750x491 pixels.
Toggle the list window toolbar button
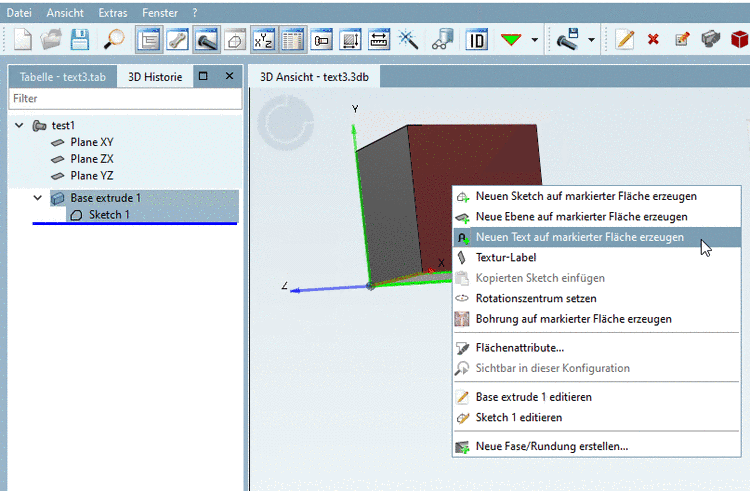149,40
